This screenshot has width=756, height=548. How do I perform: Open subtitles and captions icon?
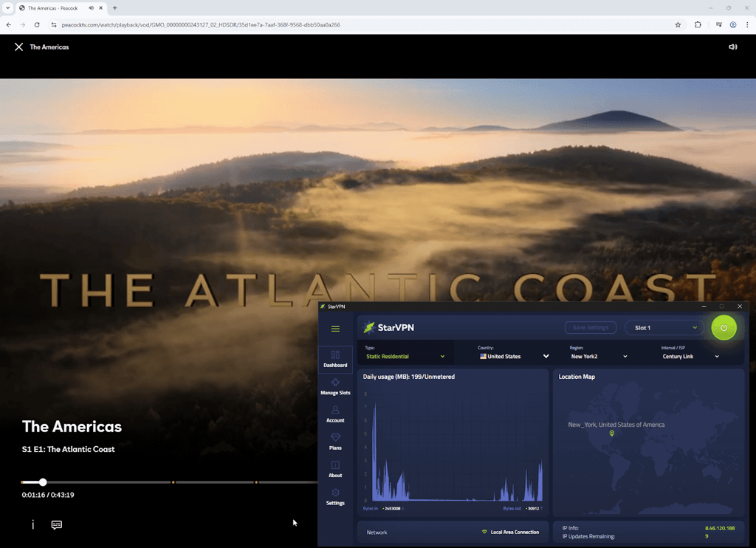[x=56, y=525]
